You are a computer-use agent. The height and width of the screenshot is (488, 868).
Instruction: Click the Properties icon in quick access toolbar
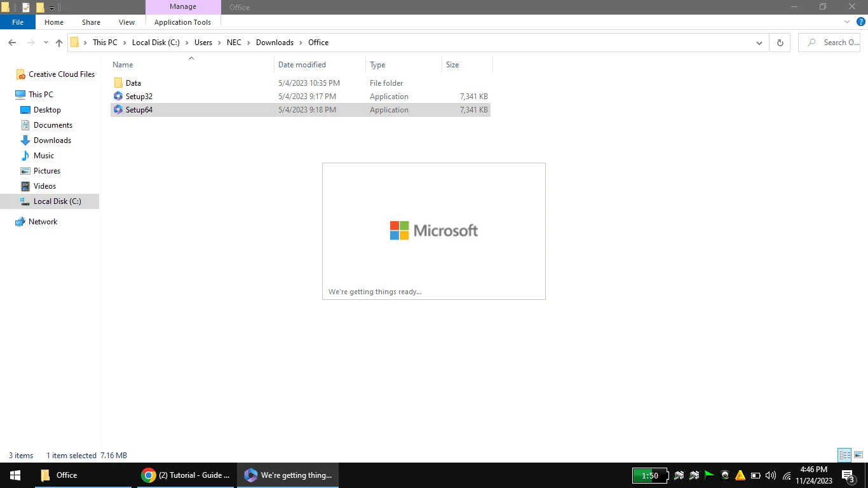[x=26, y=8]
